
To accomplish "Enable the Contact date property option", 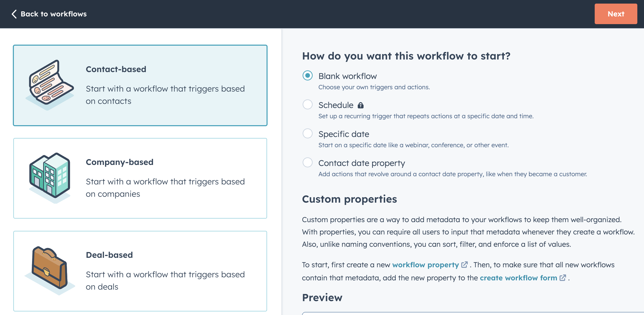I will (x=308, y=163).
